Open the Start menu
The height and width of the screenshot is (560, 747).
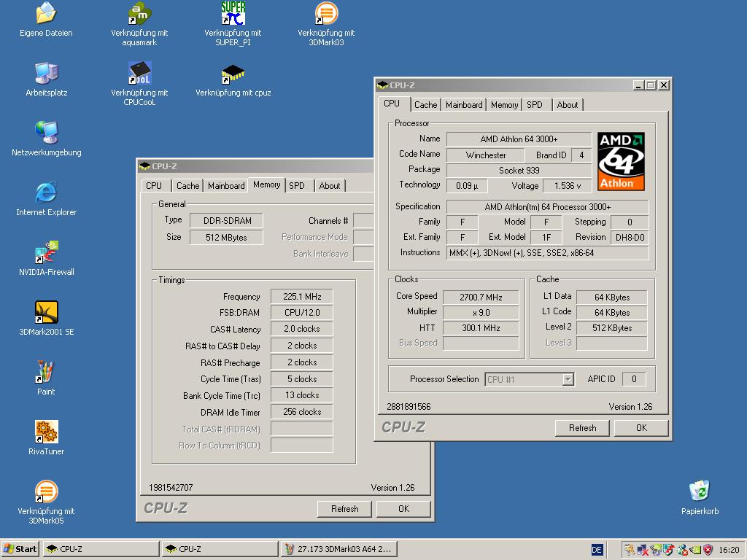[20, 549]
